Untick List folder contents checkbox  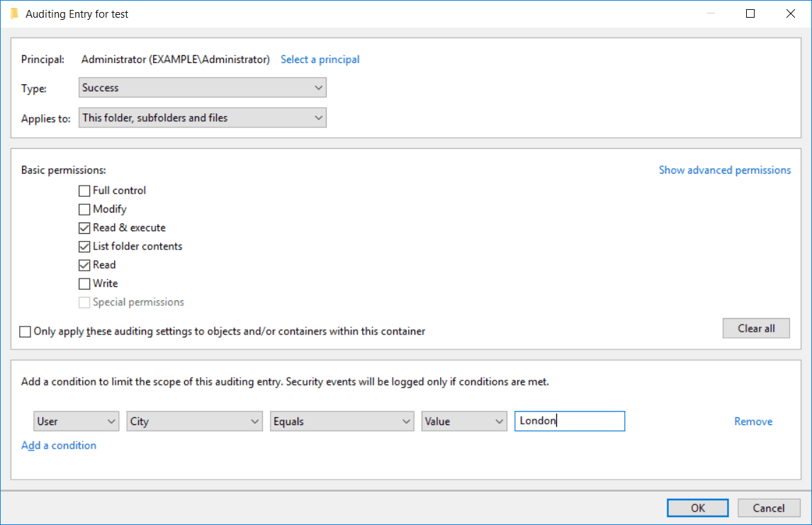84,247
